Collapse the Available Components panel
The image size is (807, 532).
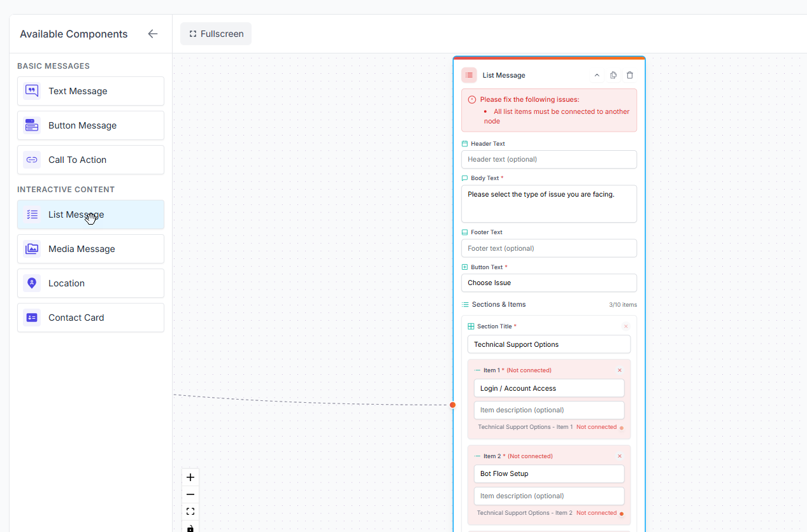[152, 34]
